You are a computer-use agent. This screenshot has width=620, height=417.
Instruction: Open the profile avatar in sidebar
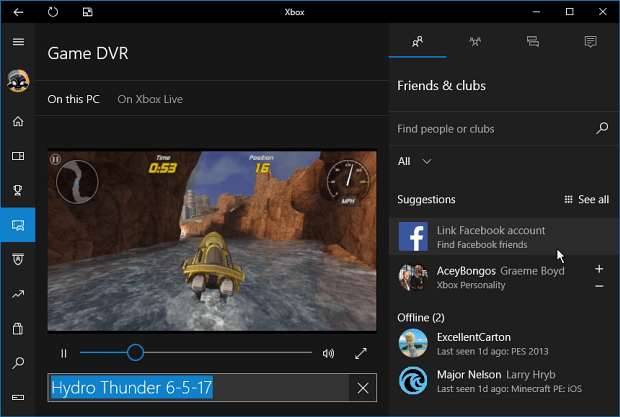[x=18, y=81]
